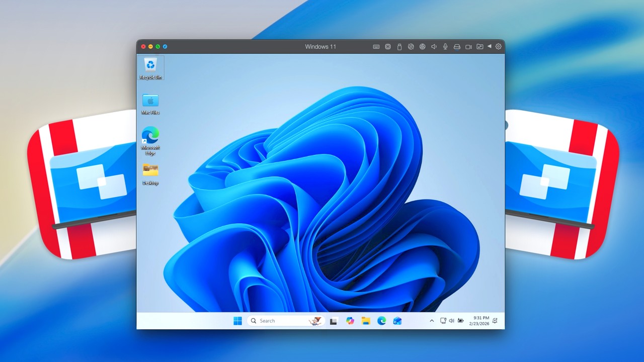
Task: Open Outlook from the taskbar
Action: coord(397,321)
